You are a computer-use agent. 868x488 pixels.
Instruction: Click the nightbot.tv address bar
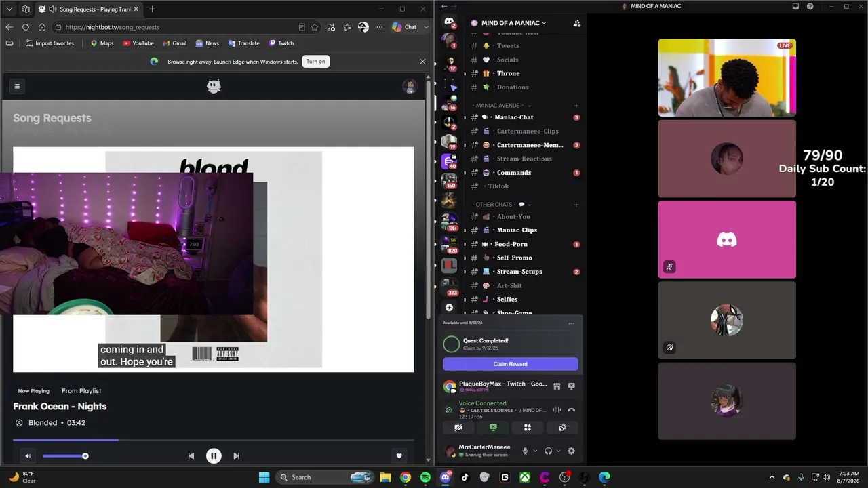click(176, 27)
